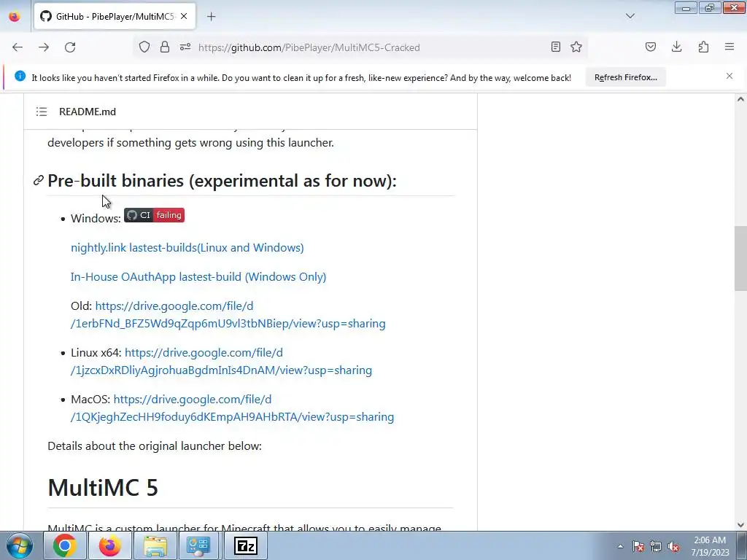Save page to Pocket icon
This screenshot has width=747, height=560.
click(651, 47)
